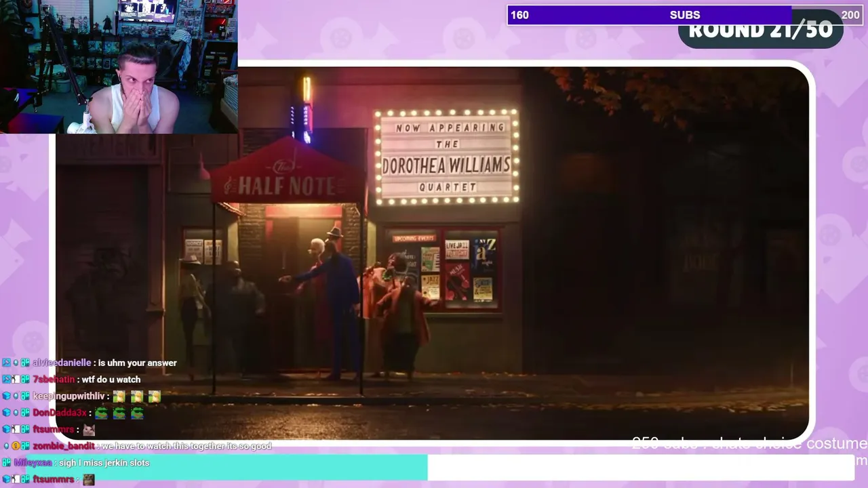Open the zombie_bandit chat username

(x=64, y=446)
